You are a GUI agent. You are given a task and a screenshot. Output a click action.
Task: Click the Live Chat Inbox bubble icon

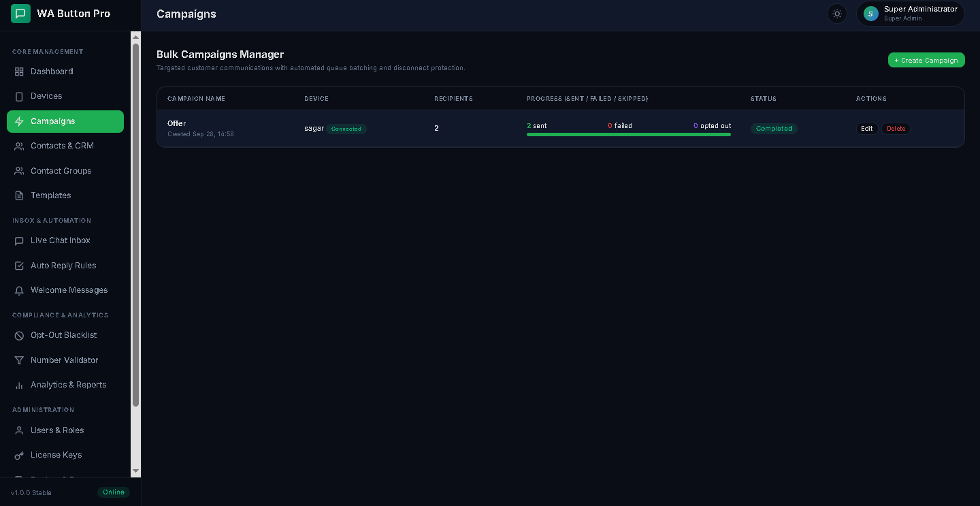(x=19, y=240)
